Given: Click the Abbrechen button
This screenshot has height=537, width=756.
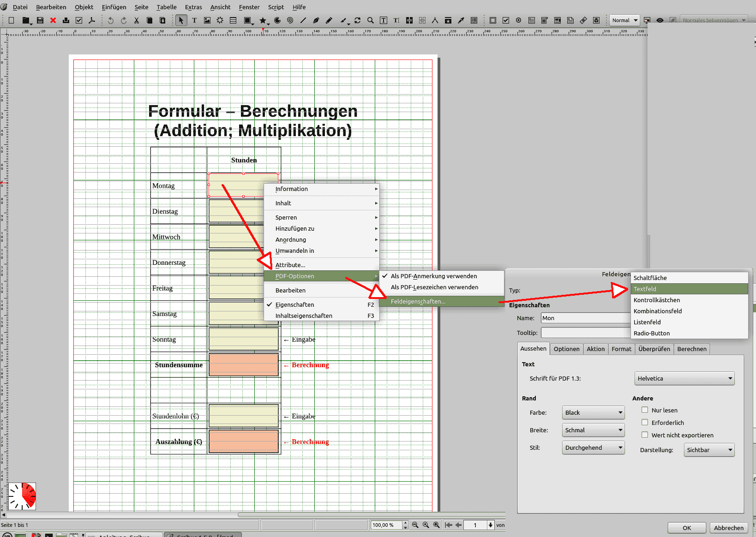Looking at the screenshot, I should (728, 528).
